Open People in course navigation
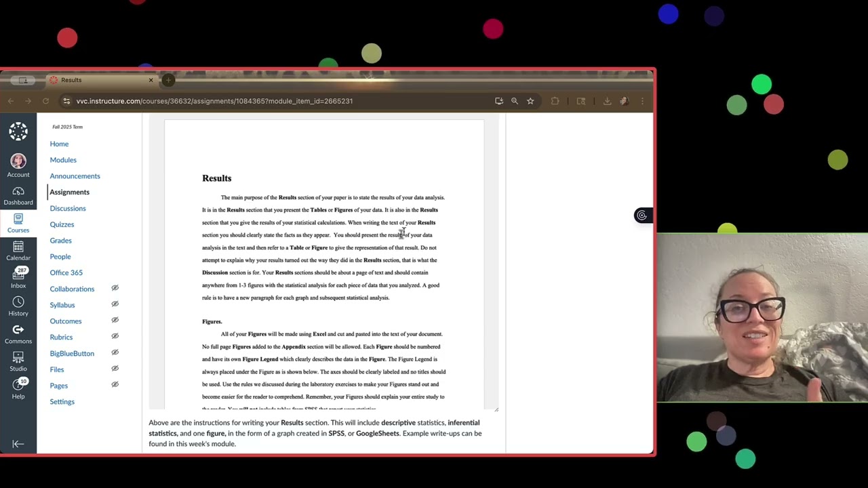Screen dimensions: 868x488 pyautogui.click(x=60, y=257)
